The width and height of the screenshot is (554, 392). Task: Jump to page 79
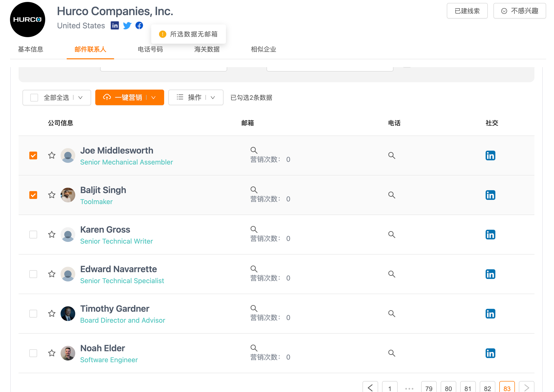click(429, 387)
